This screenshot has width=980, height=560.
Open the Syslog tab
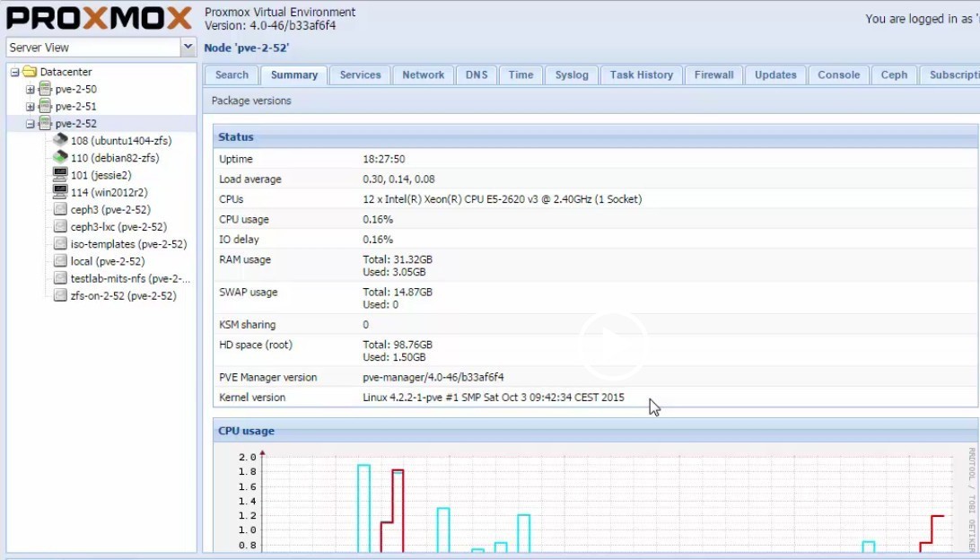[572, 75]
